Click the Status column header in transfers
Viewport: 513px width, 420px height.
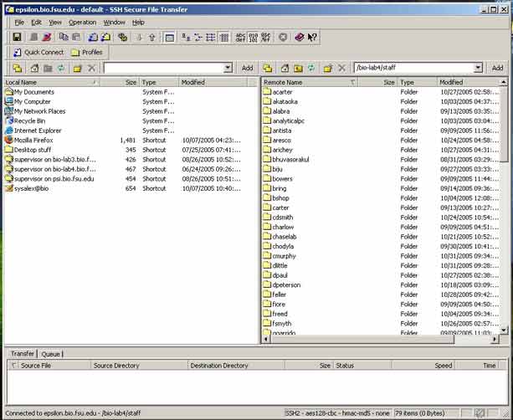click(362, 366)
